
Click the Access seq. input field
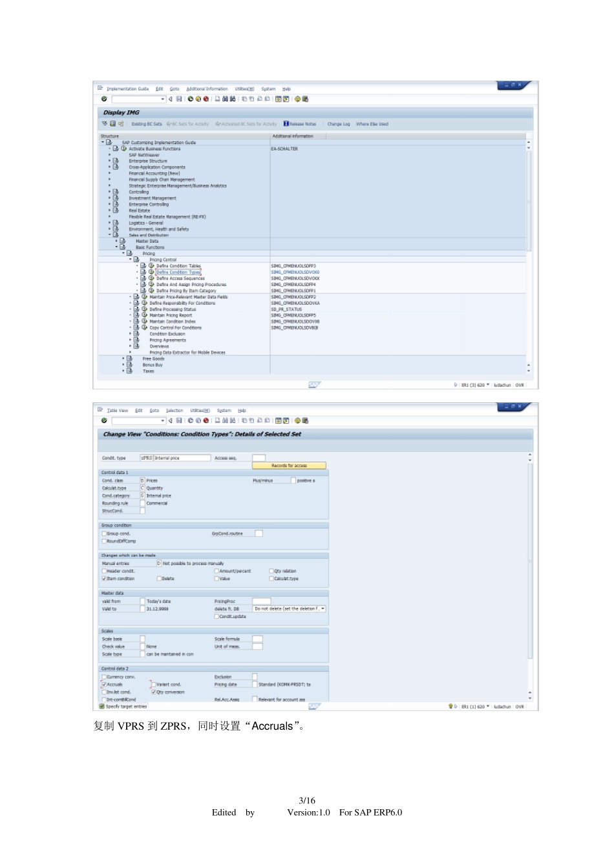[259, 458]
